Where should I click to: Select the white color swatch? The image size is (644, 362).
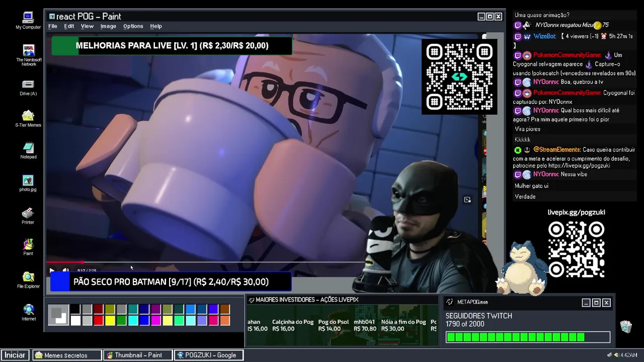click(75, 320)
